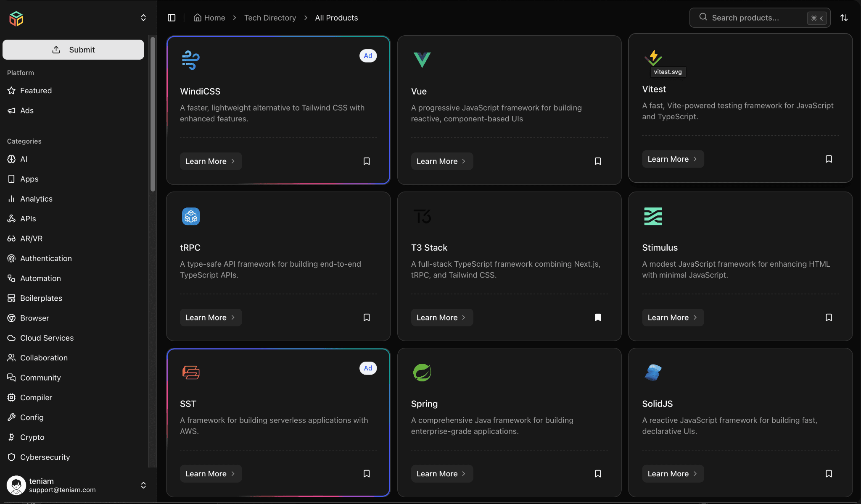Navigate to Tech Directory via breadcrumb
Screen dimensions: 861x504
click(x=270, y=18)
